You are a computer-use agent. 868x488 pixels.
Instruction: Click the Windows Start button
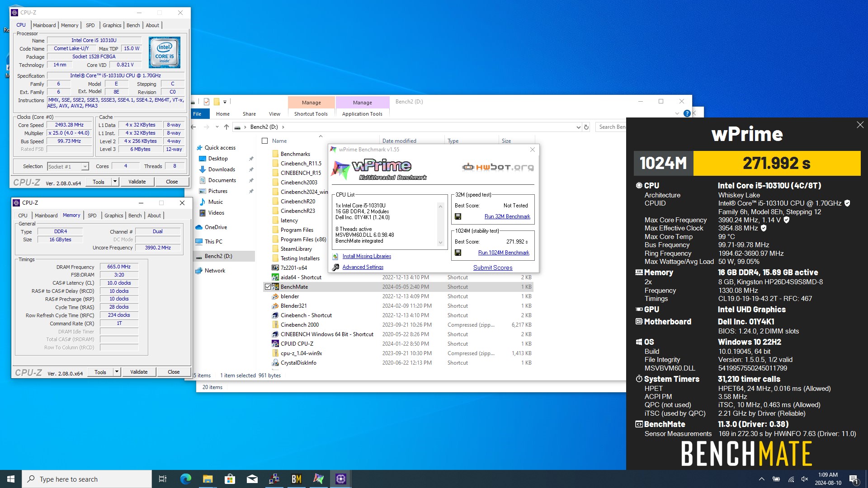11,479
